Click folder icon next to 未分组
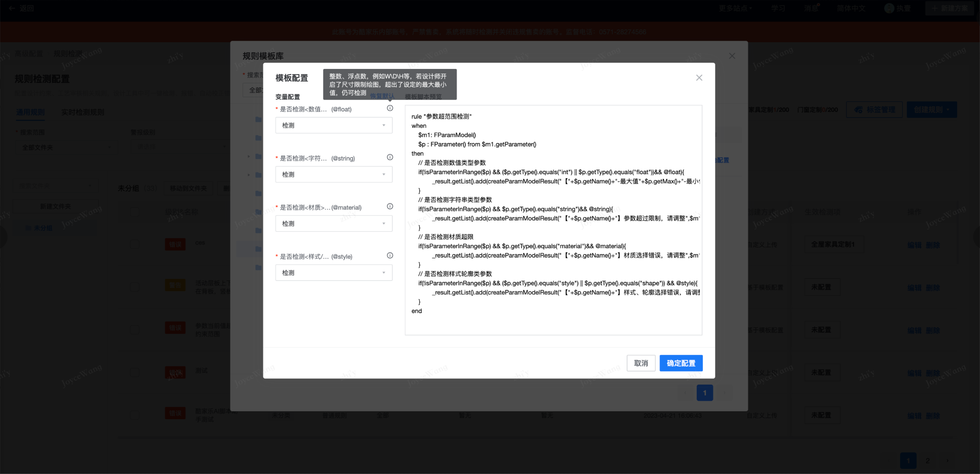Image resolution: width=980 pixels, height=474 pixels. pyautogui.click(x=28, y=228)
